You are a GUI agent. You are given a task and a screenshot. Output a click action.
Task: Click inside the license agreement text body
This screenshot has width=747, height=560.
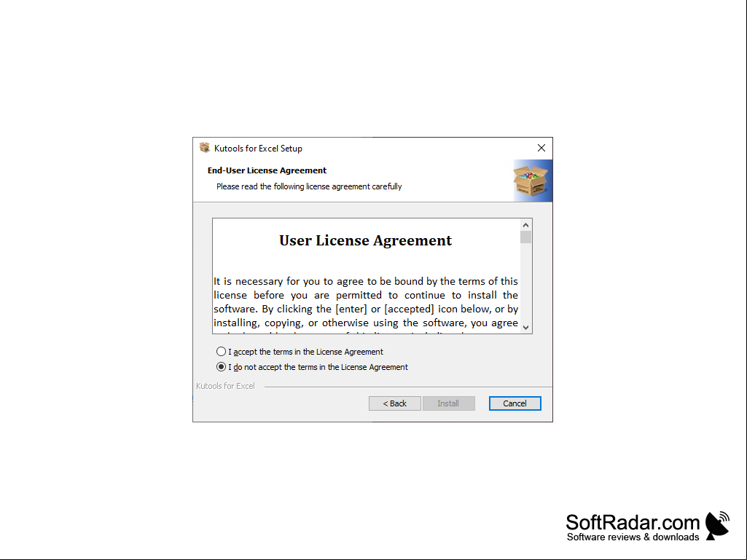(365, 302)
